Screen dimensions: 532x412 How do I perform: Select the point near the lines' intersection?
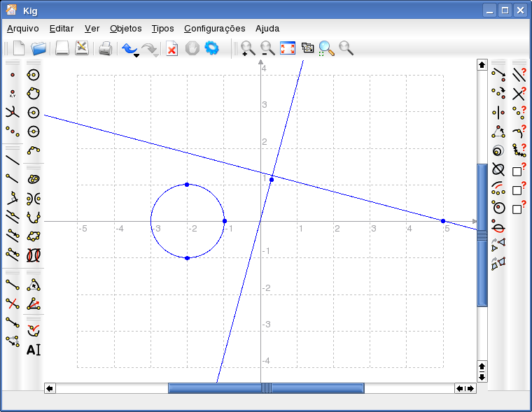pyautogui.click(x=272, y=179)
